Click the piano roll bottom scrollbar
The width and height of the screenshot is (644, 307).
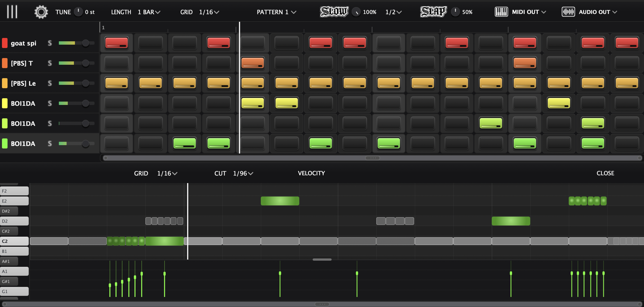(x=322, y=304)
